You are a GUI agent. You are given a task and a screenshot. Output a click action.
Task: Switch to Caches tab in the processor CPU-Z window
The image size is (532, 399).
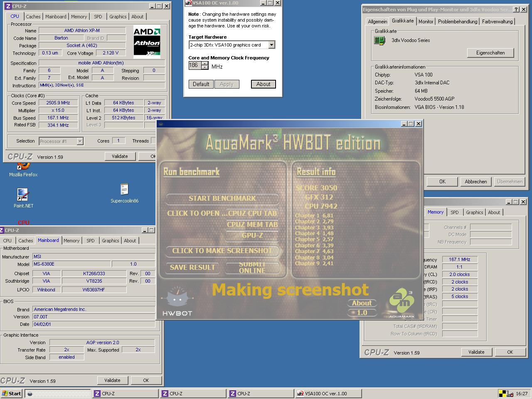(x=33, y=17)
